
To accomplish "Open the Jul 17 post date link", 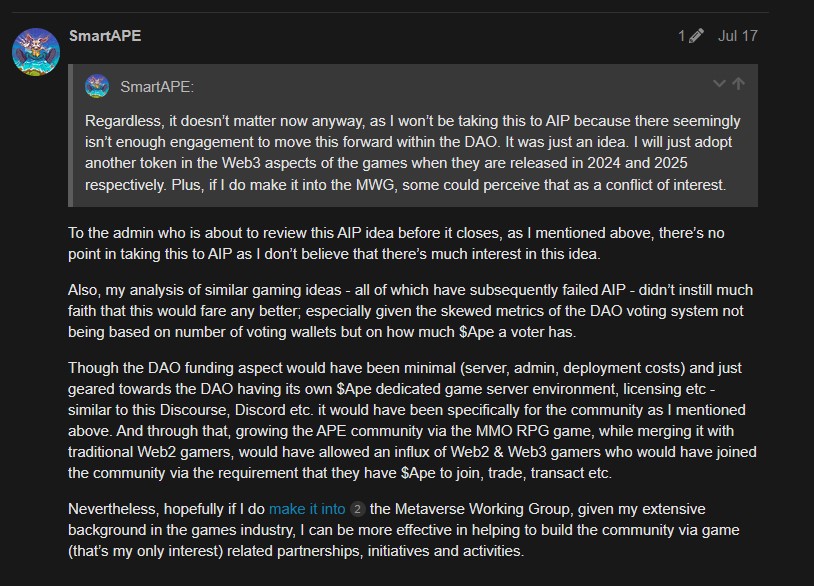I will [738, 36].
